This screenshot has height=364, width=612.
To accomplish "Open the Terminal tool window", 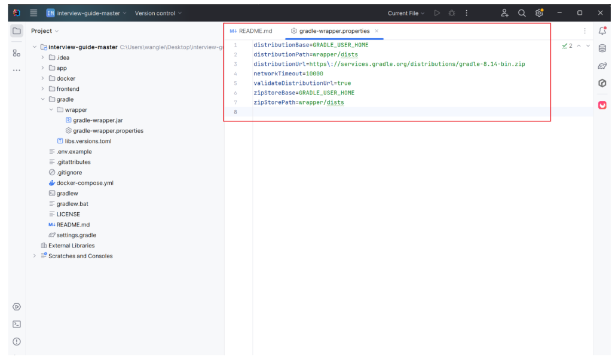I will [x=17, y=324].
